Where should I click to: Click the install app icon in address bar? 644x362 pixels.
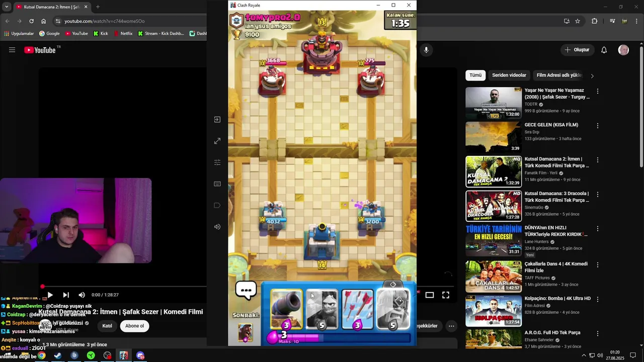pos(567,21)
